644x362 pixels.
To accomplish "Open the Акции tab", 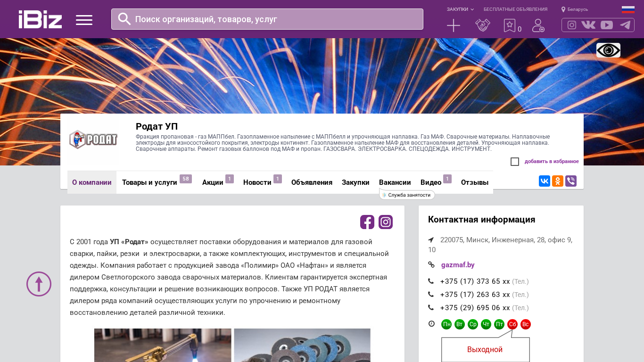I will (x=218, y=182).
